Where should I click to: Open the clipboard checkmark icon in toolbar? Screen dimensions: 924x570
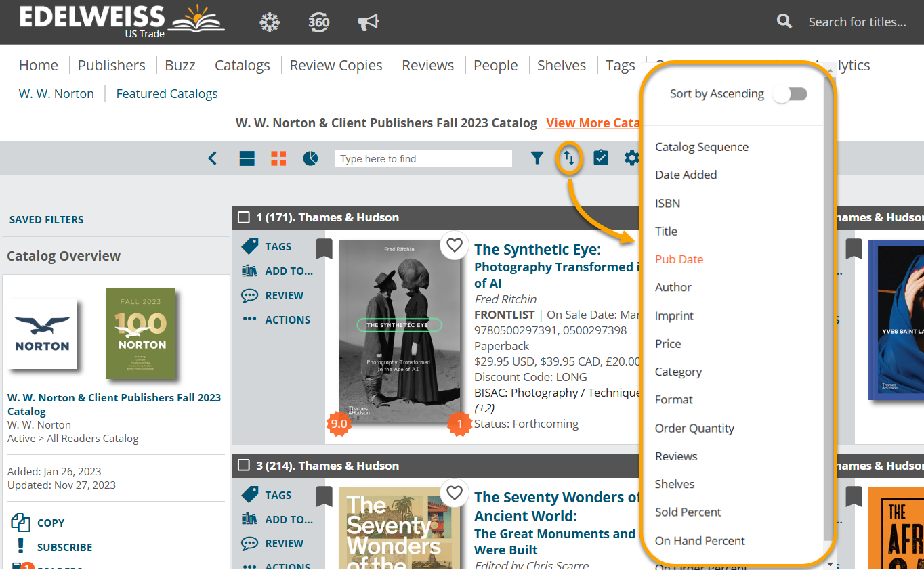click(601, 158)
